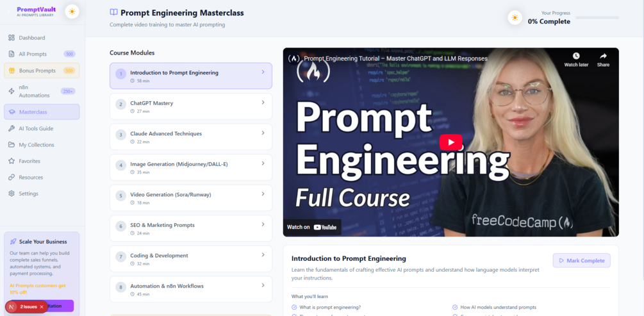644x316 pixels.
Task: Expand the Automation & n8n Workflows chevron
Action: (x=263, y=285)
